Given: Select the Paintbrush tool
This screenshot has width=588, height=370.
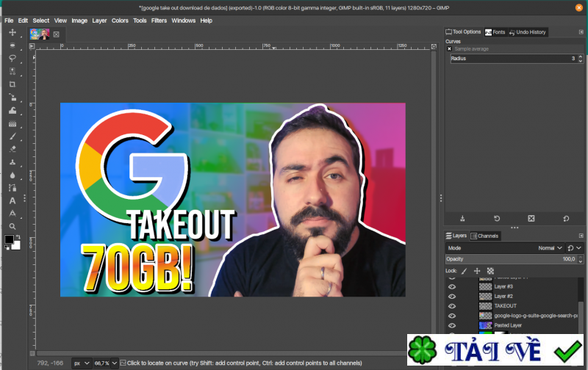Looking at the screenshot, I should coord(12,136).
